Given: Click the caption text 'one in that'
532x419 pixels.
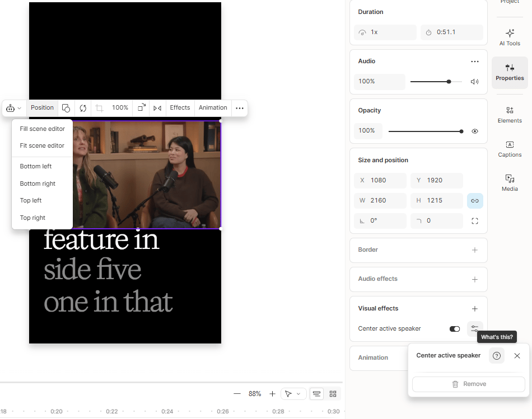Looking at the screenshot, I should [x=108, y=302].
